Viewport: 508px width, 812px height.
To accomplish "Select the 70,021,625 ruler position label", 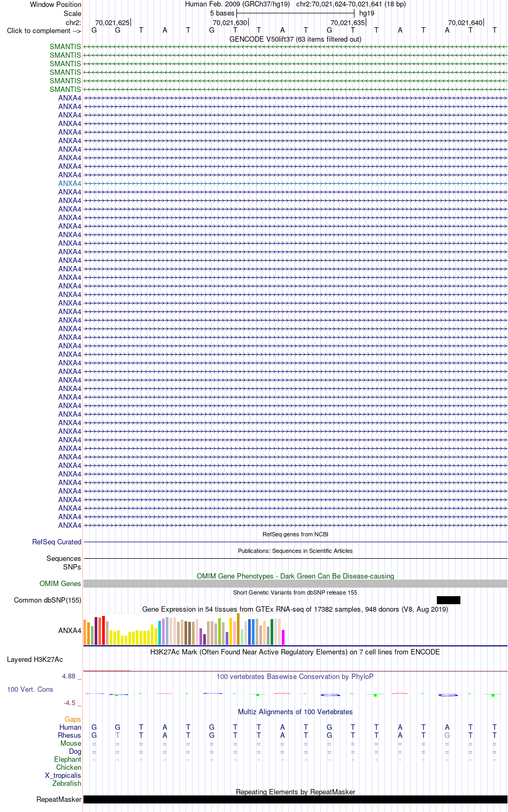I will (x=112, y=22).
